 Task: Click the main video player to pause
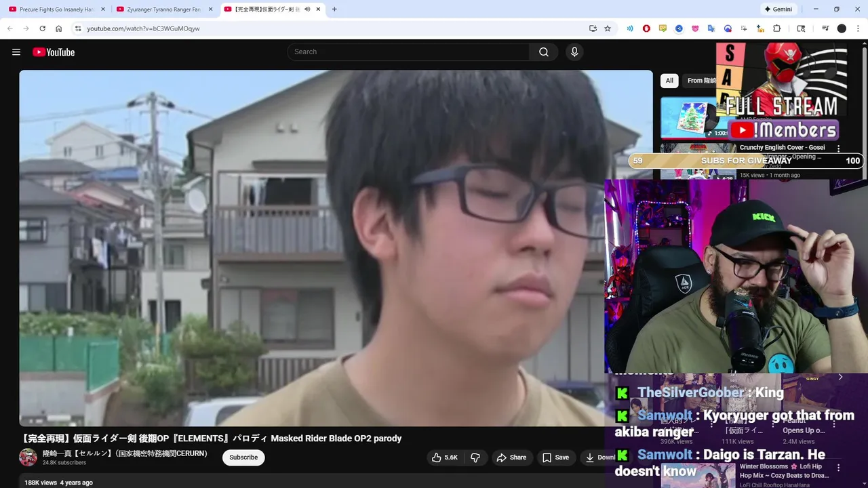(x=336, y=248)
